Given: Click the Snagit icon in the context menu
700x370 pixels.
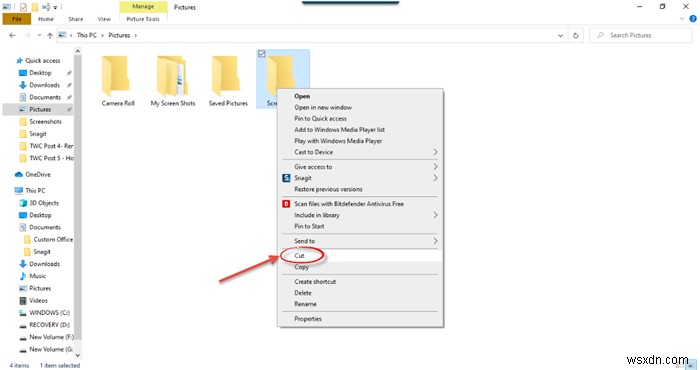Looking at the screenshot, I should pyautogui.click(x=286, y=178).
